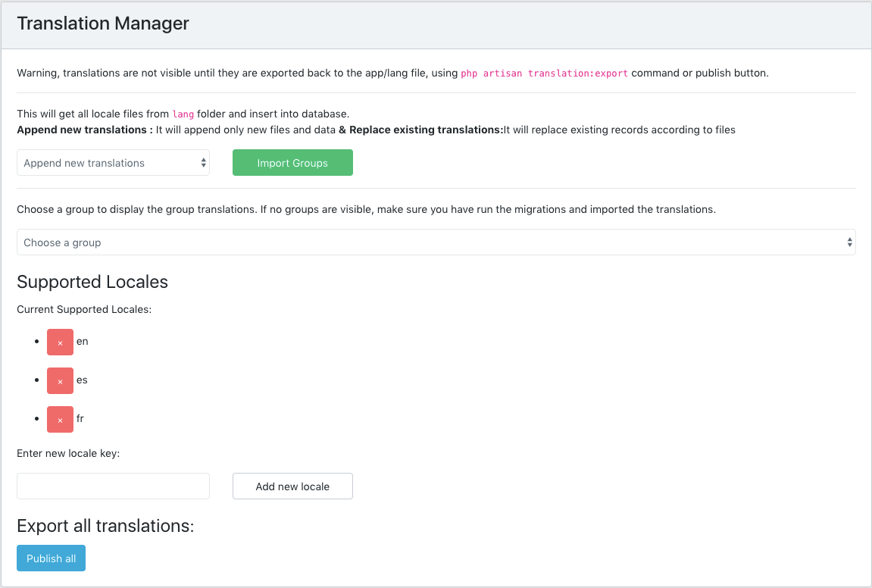This screenshot has width=872, height=588.
Task: Click the pink php artisan translation:export code
Action: coord(544,73)
